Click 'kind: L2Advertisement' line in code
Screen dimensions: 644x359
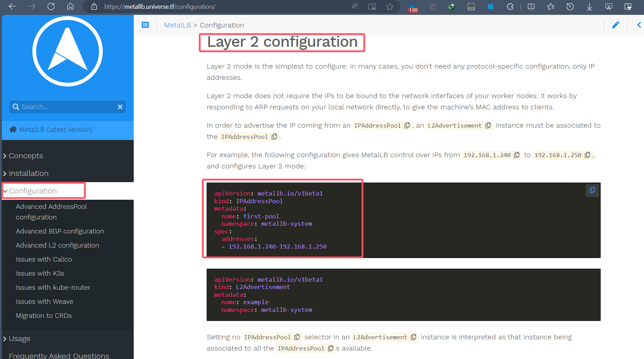pos(252,287)
